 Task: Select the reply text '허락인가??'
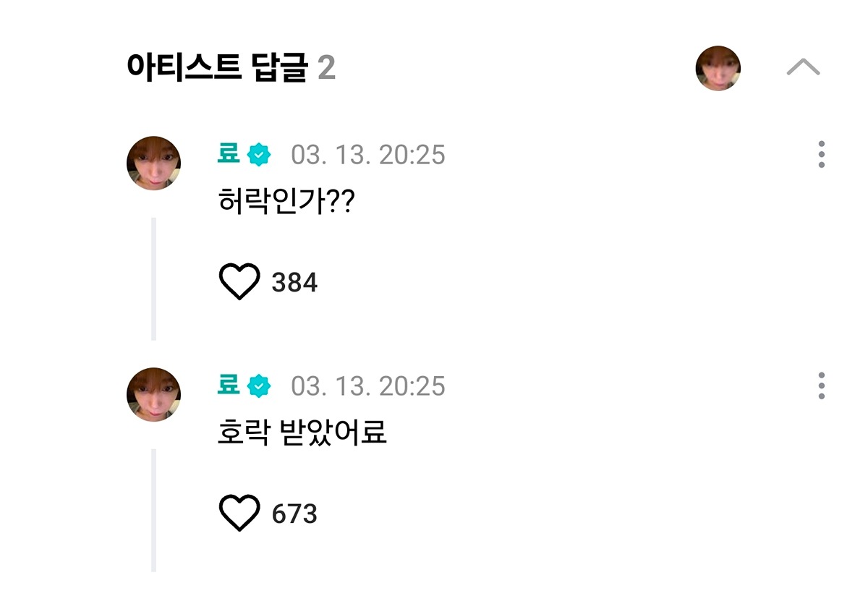[x=286, y=202]
